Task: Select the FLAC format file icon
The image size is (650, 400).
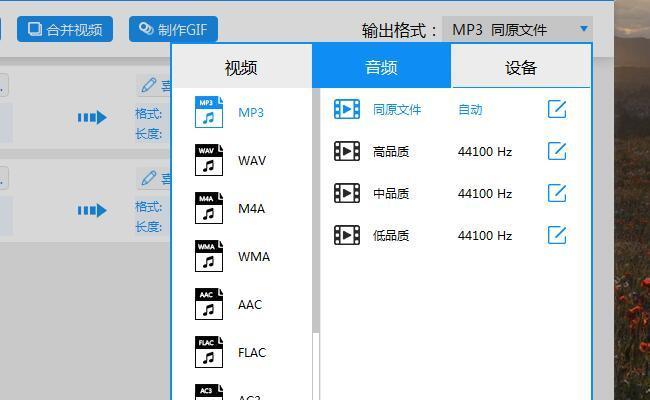Action: tap(209, 352)
